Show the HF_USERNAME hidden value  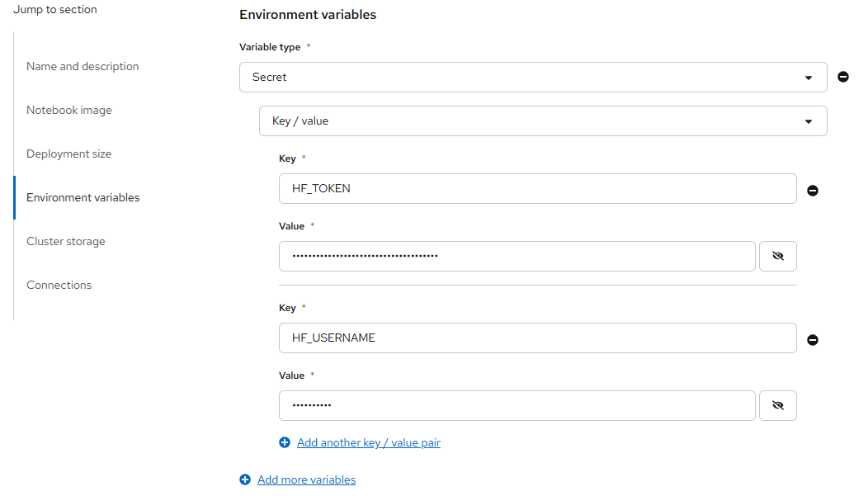click(777, 405)
